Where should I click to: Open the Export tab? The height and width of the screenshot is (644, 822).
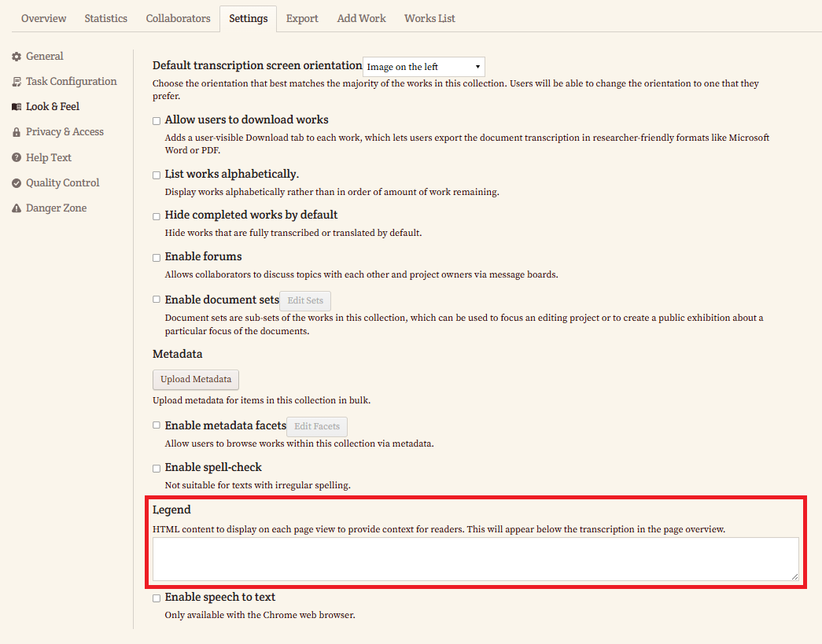(302, 18)
